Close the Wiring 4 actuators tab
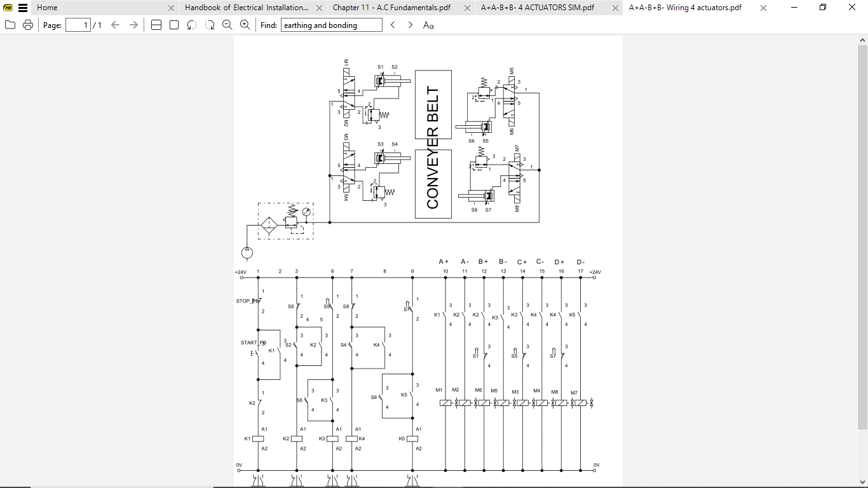Screen dimensions: 868x488 [763, 8]
